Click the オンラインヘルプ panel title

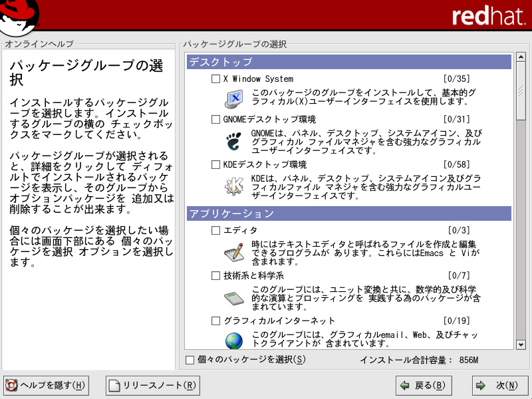pyautogui.click(x=39, y=44)
